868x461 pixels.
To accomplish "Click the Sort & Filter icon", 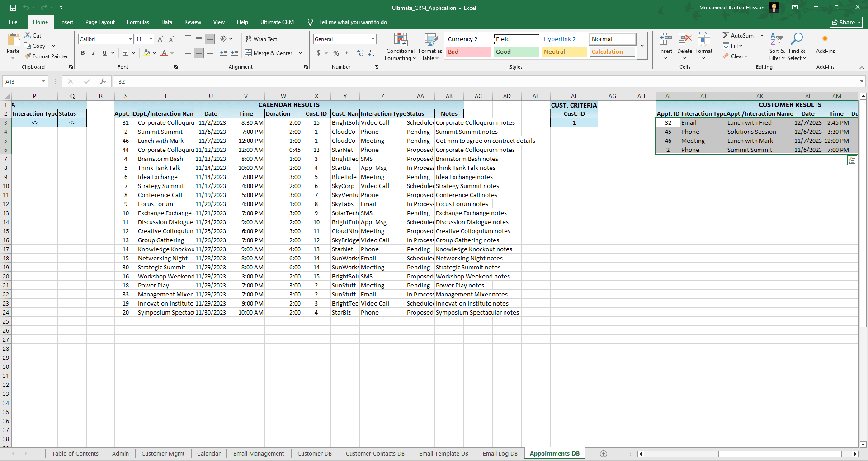I will click(x=776, y=40).
